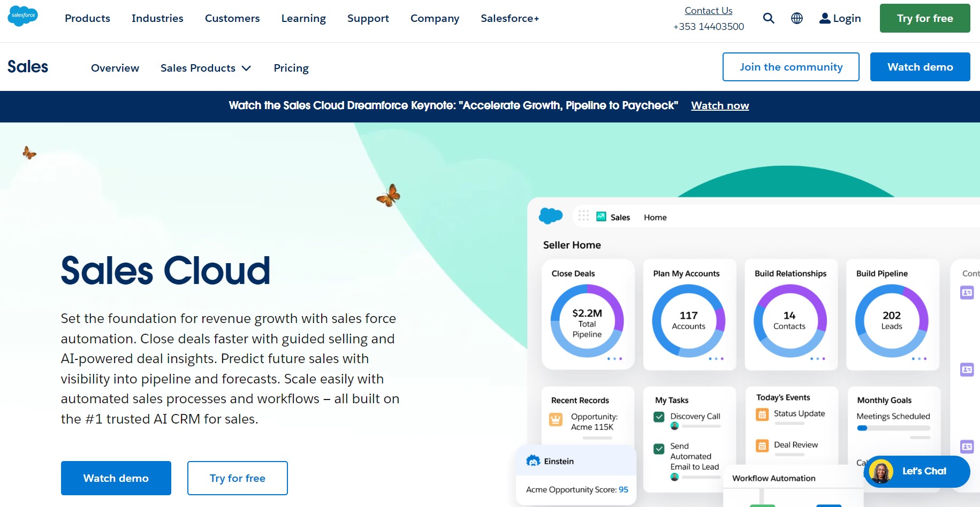Click the Opportunity: Acme 115K record
The image size is (980, 507).
[594, 421]
